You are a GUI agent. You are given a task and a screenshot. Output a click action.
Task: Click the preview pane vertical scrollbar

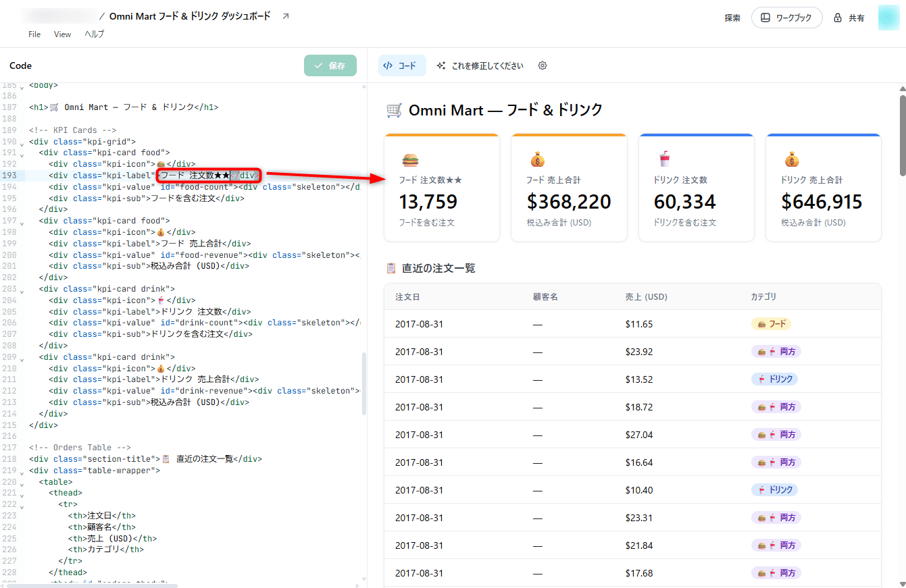coord(902,135)
